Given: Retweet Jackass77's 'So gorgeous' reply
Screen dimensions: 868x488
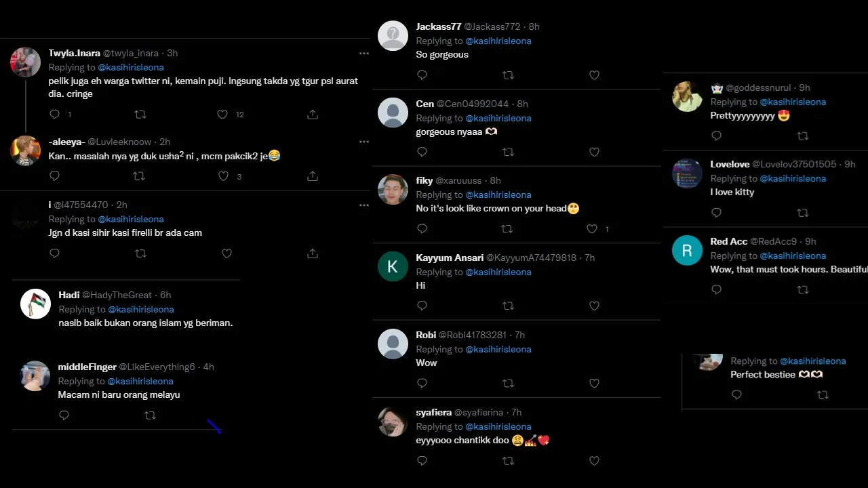Looking at the screenshot, I should coord(508,75).
